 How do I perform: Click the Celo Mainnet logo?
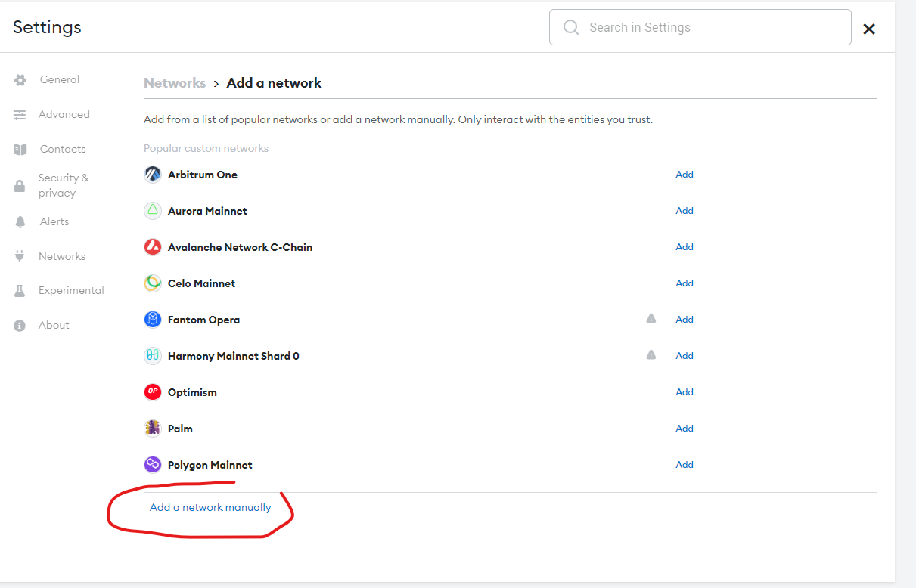(x=153, y=283)
